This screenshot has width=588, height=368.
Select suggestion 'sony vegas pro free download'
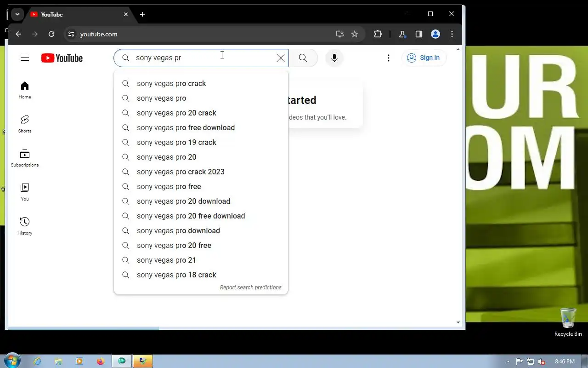tap(201, 127)
